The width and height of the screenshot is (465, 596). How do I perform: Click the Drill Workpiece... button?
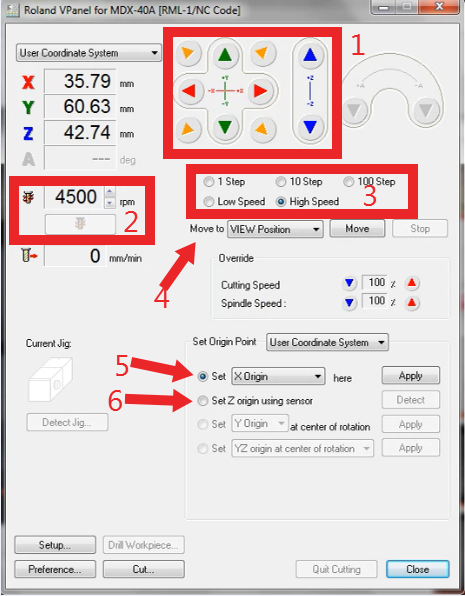[144, 545]
